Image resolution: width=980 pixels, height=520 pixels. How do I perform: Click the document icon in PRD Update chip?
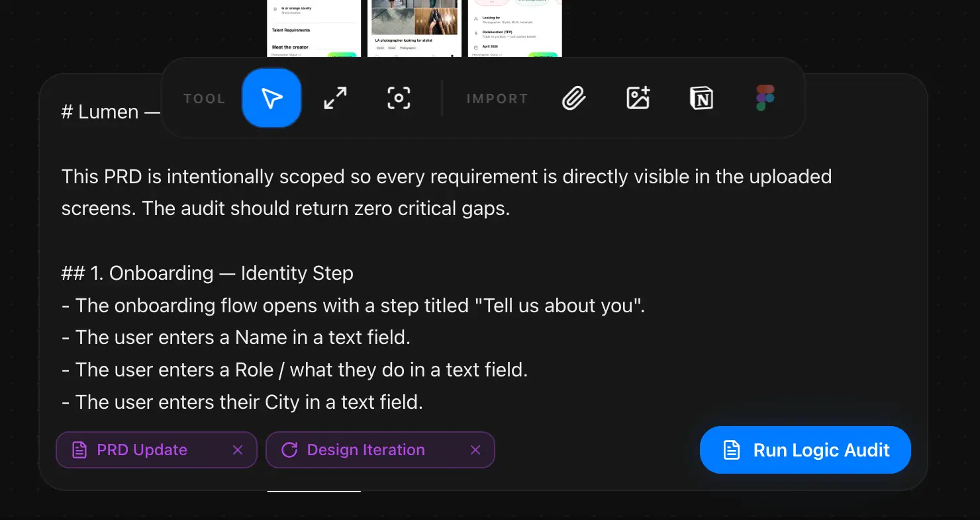pos(79,450)
